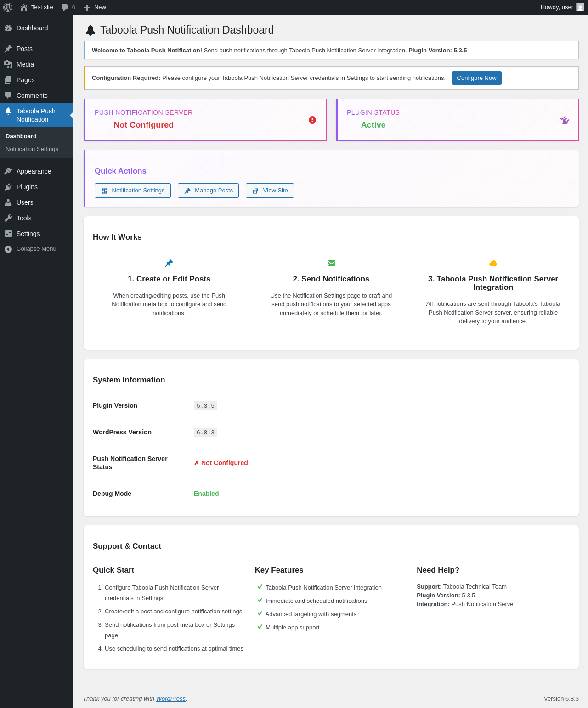Select the Dashboard submenu under Taboola
This screenshot has height=708, width=588.
pos(21,136)
